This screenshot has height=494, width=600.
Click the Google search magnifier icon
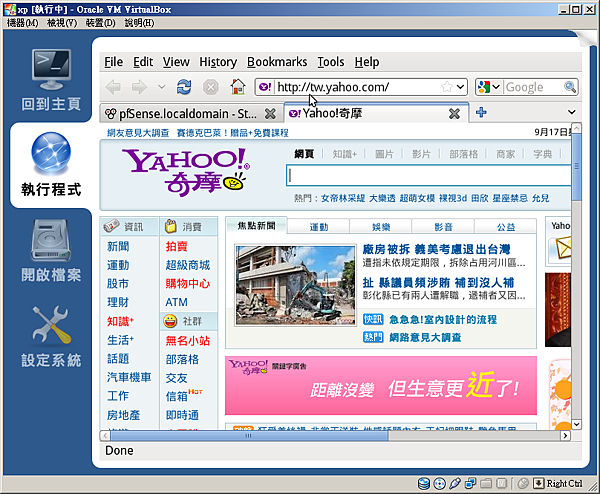point(570,87)
